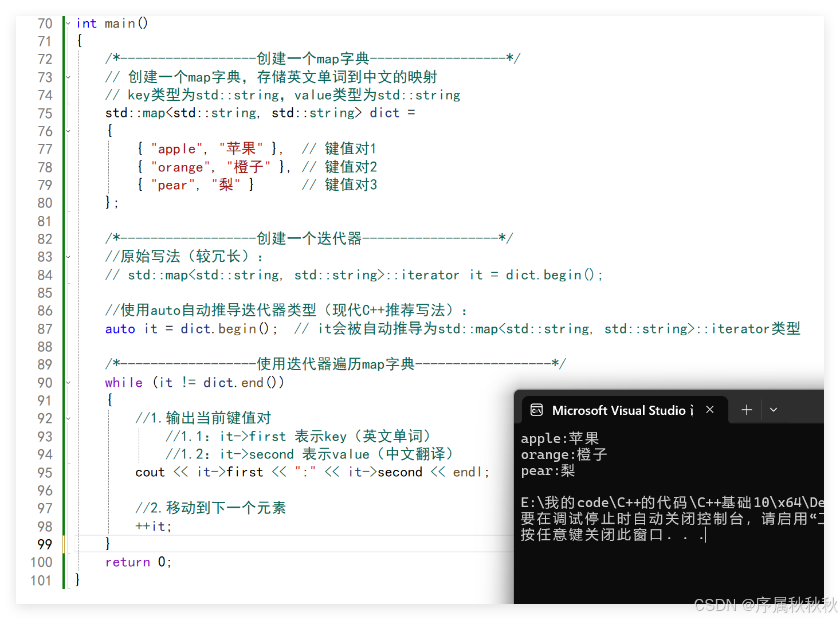
Task: Click the console path line starting "E:\我的code"
Action: pos(672,503)
